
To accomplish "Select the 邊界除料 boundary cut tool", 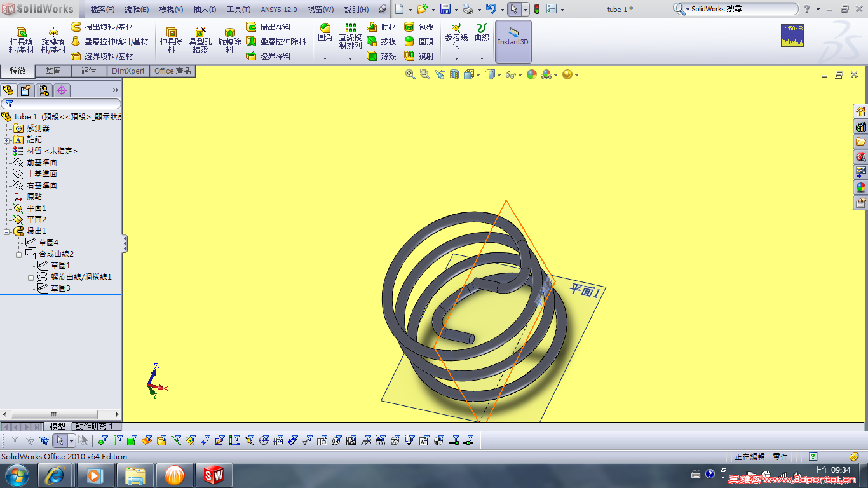I will (x=268, y=57).
